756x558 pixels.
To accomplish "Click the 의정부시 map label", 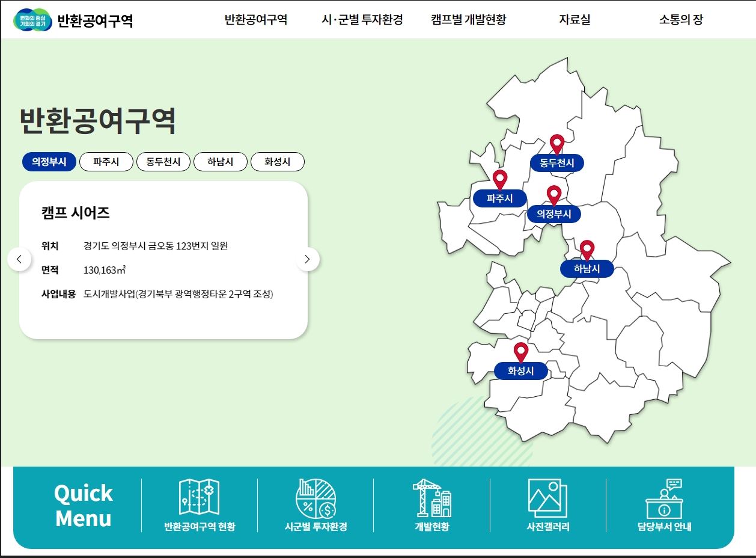I will pos(554,214).
